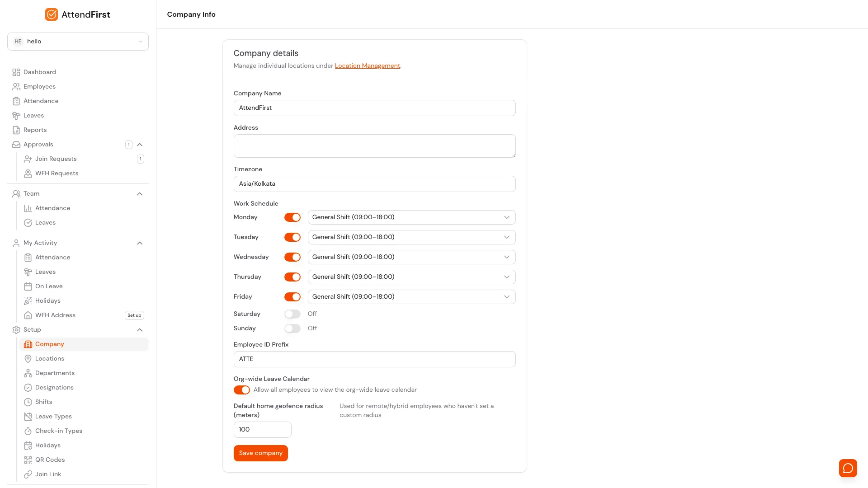Open the chat support widget
The height and width of the screenshot is (488, 868).
point(848,468)
